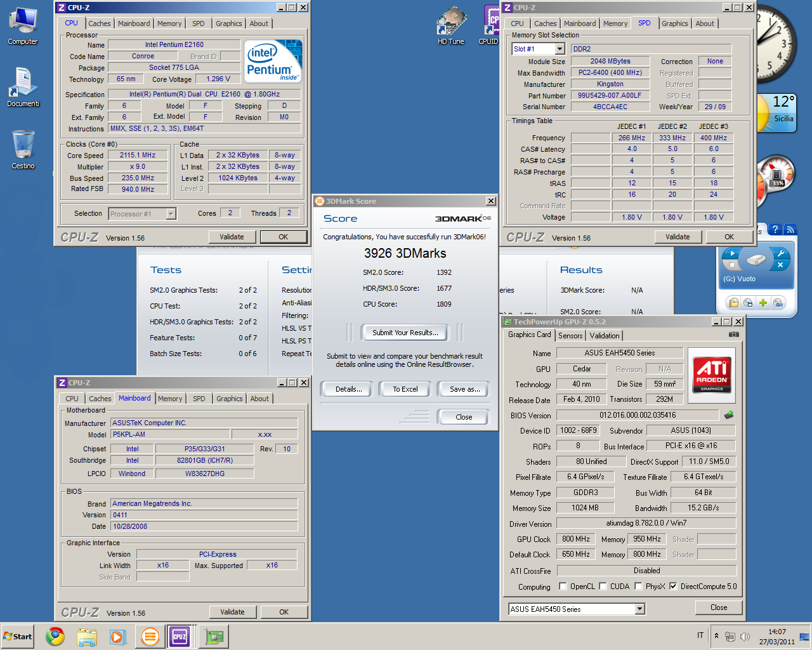
Task: Click the orange 3DMark taskbar button
Action: coord(150,636)
